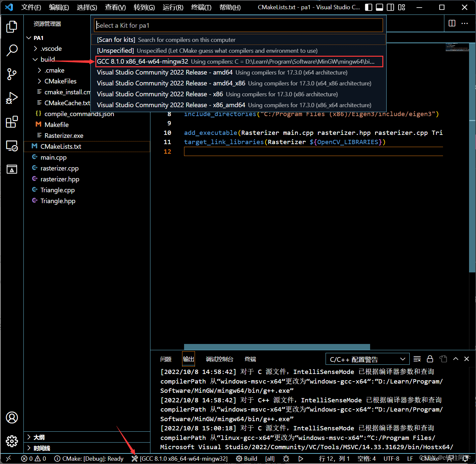
Task: Open Customize Layout options
Action: (401, 7)
